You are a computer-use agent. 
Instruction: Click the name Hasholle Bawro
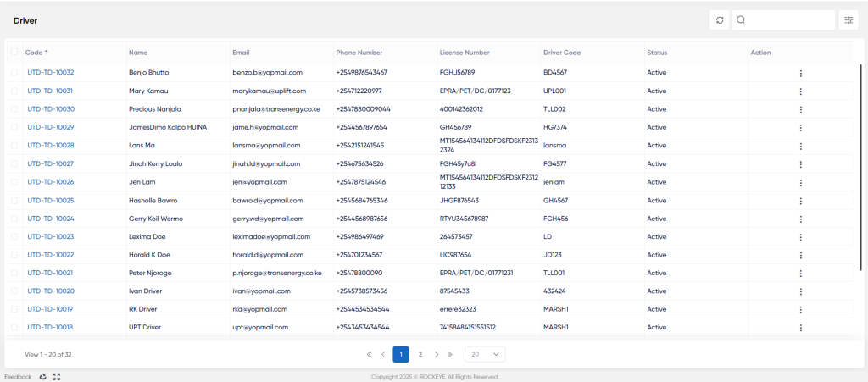point(153,200)
